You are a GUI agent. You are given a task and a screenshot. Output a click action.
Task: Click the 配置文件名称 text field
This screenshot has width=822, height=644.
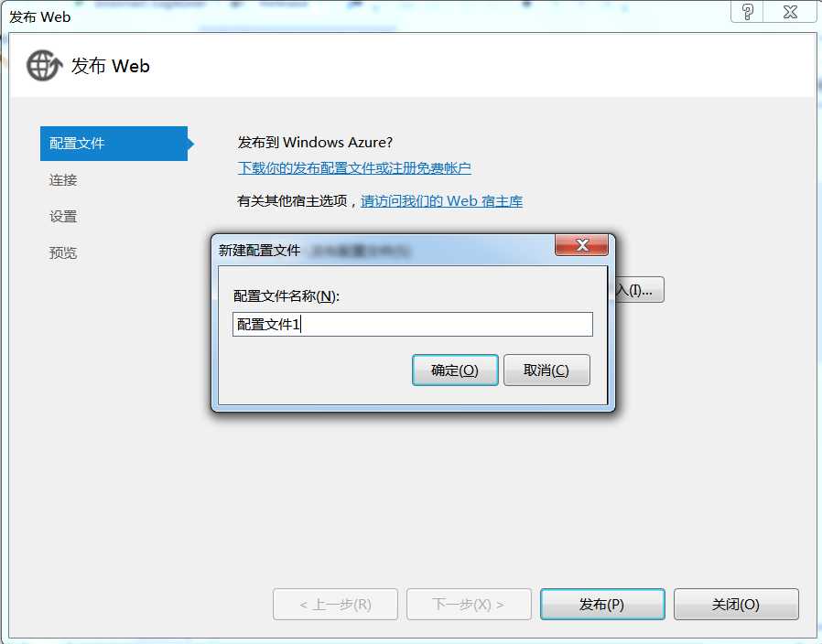(413, 325)
